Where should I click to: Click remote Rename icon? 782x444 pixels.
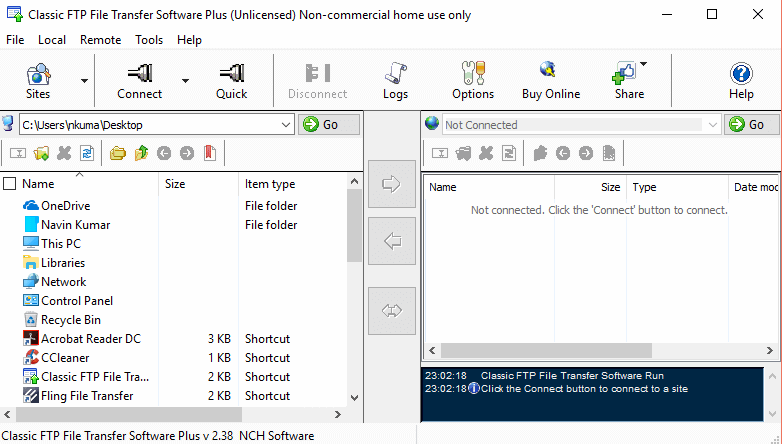440,153
